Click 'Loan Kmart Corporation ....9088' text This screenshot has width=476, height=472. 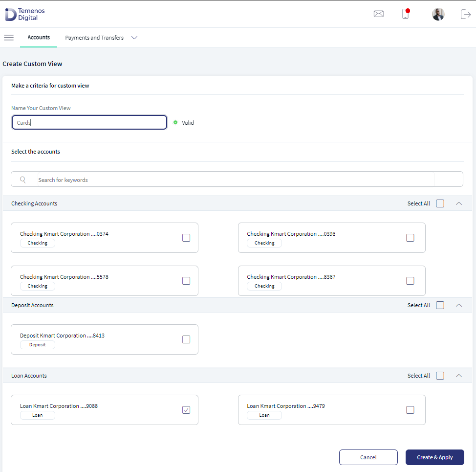[59, 406]
